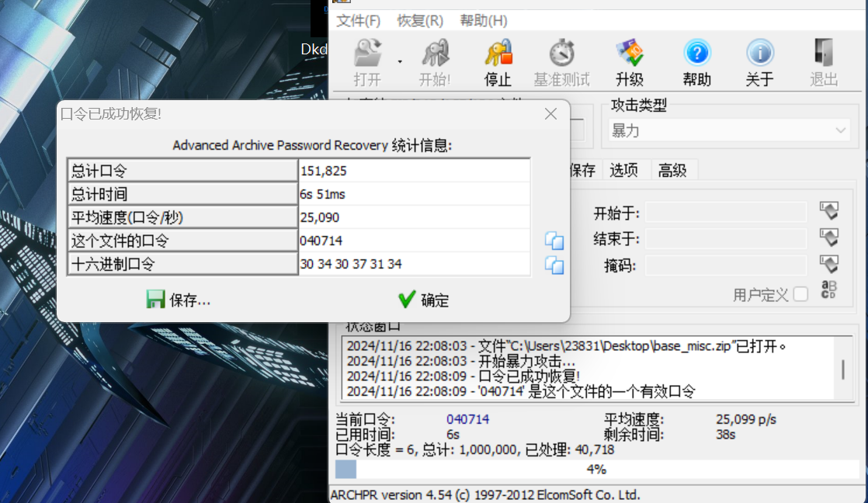Switch to the 高级 tab
This screenshot has width=868, height=503.
[x=672, y=170]
